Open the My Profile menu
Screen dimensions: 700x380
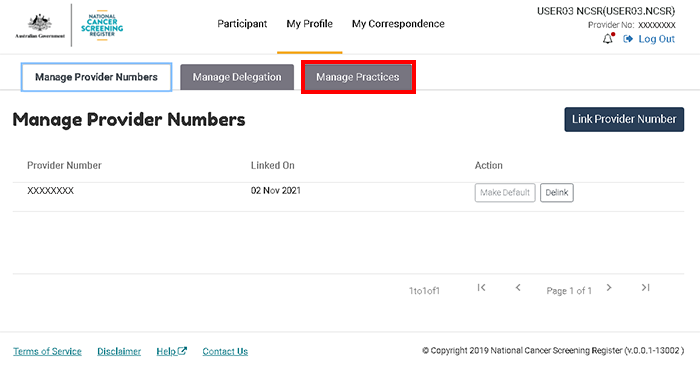(309, 24)
